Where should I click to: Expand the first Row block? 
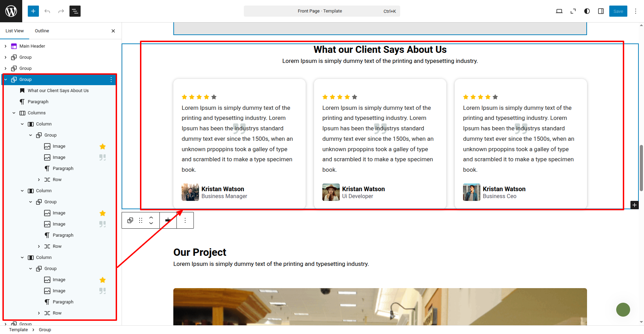point(39,180)
